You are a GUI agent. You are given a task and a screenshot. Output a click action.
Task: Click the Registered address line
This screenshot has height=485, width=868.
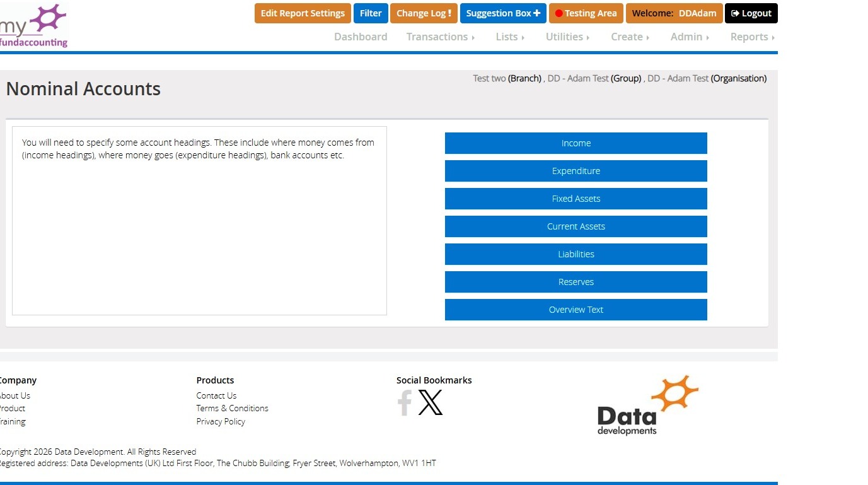(217, 463)
